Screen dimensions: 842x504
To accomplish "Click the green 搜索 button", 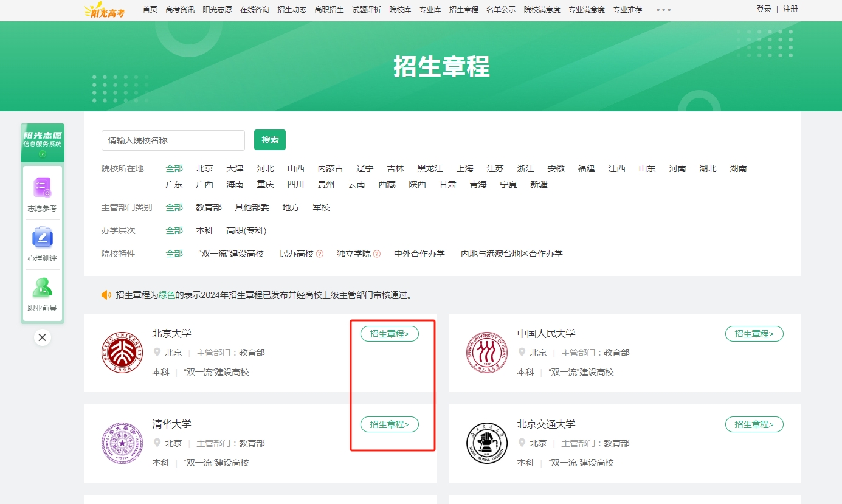I will pos(270,140).
